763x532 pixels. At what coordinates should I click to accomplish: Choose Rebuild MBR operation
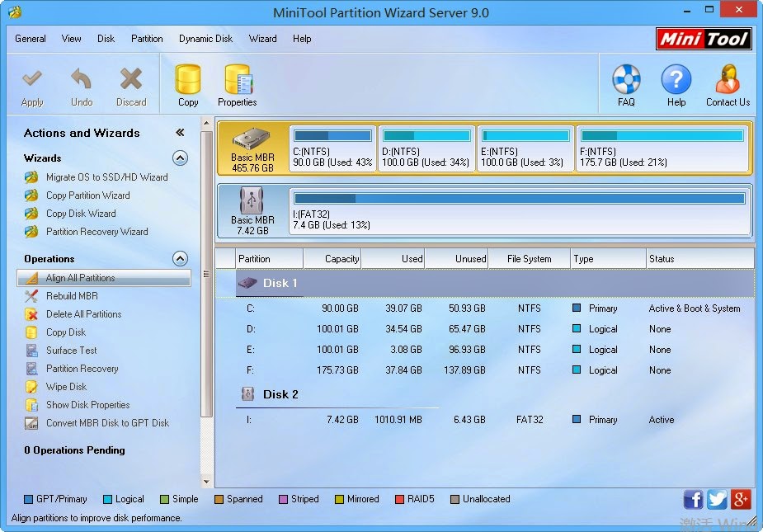coord(72,296)
